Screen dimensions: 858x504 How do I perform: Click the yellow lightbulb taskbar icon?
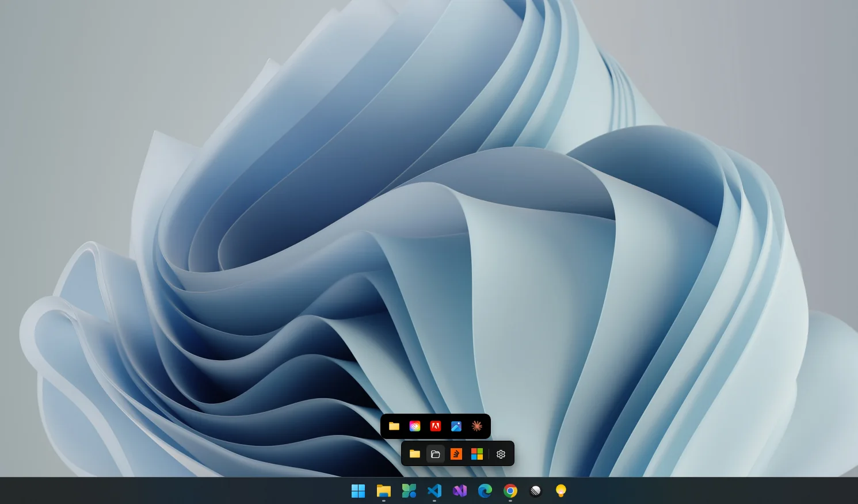pos(561,491)
